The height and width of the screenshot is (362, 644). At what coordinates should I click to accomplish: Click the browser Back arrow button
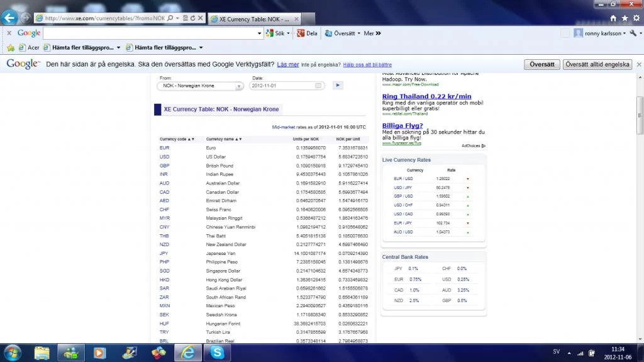[x=11, y=18]
